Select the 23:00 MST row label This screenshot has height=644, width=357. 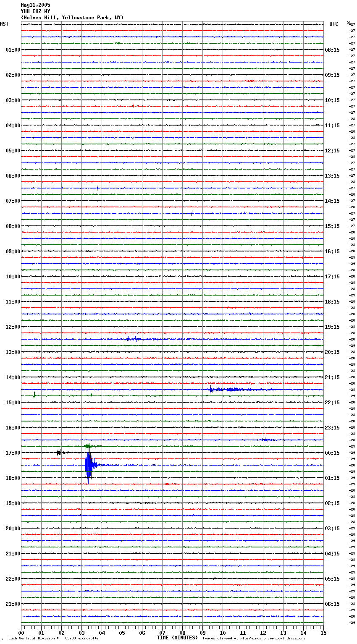point(13,604)
